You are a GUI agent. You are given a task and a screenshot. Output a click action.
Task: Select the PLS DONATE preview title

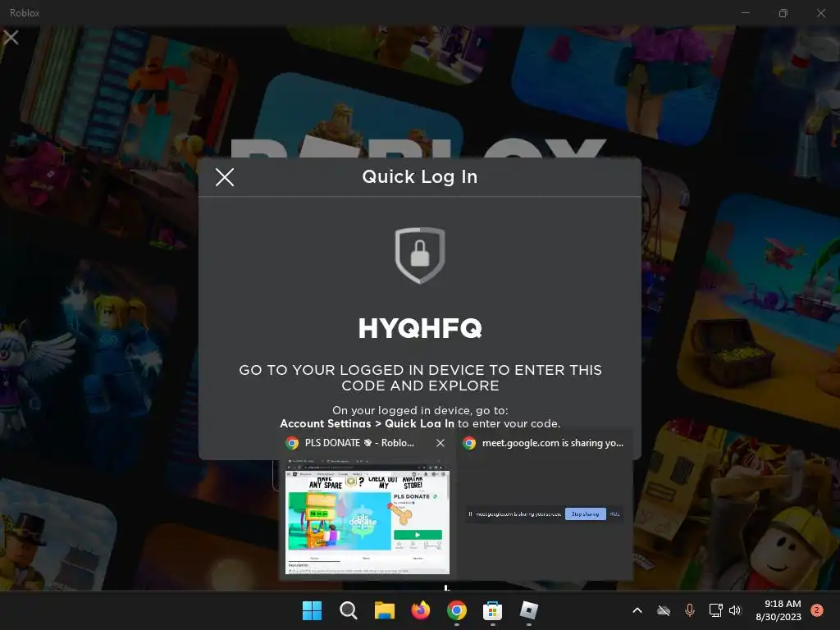point(359,443)
